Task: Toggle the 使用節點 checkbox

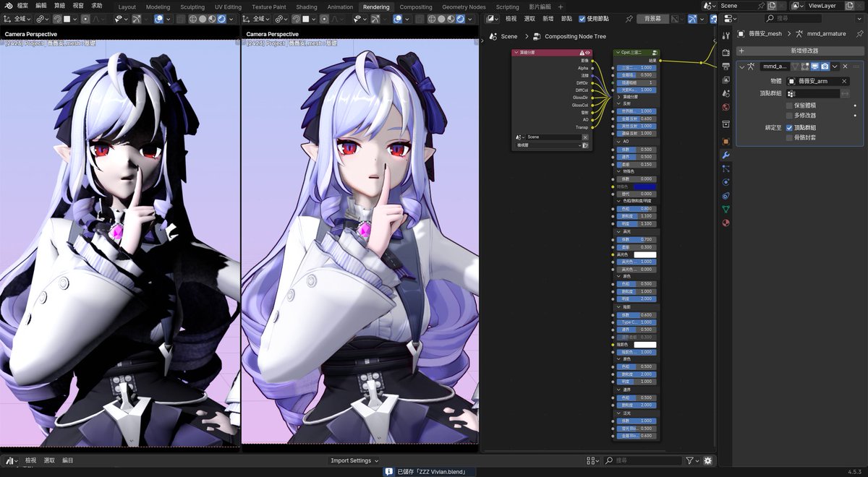Action: pos(582,19)
